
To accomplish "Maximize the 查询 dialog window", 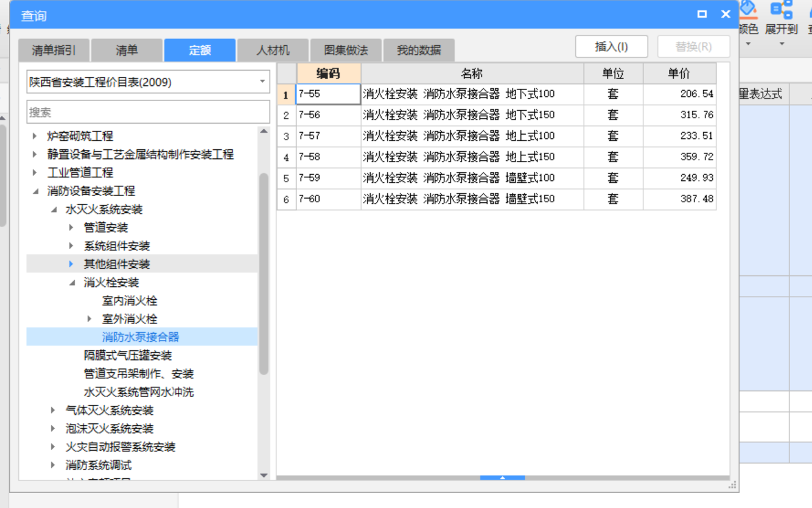I will [702, 14].
